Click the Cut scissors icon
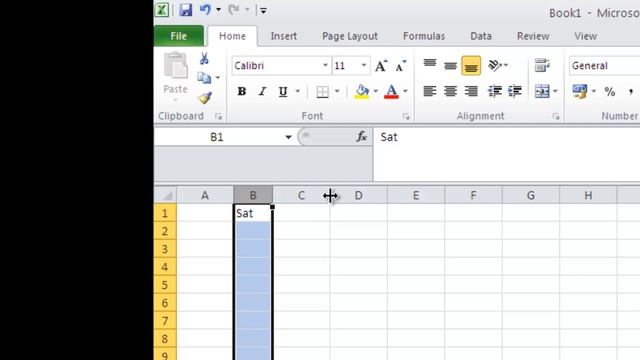640x360 pixels. (204, 59)
